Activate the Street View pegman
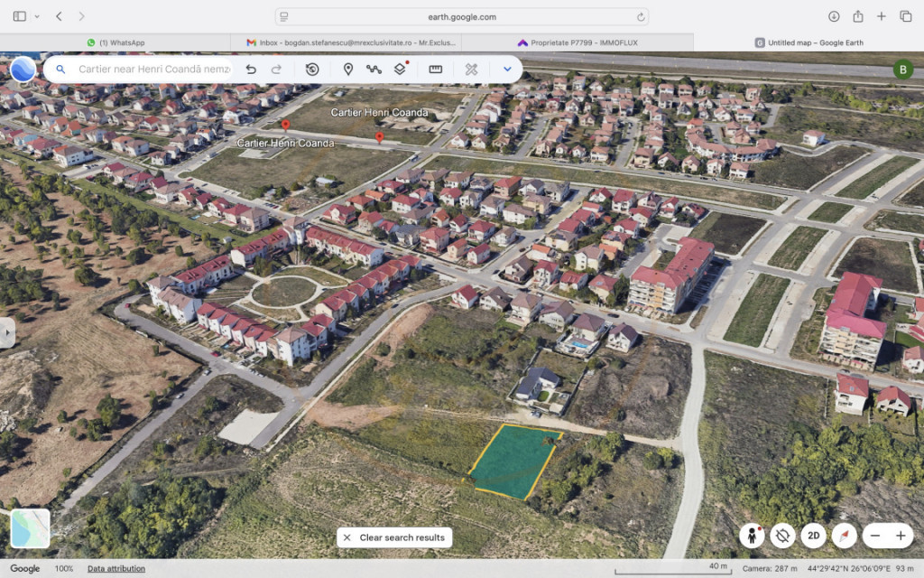 752,536
